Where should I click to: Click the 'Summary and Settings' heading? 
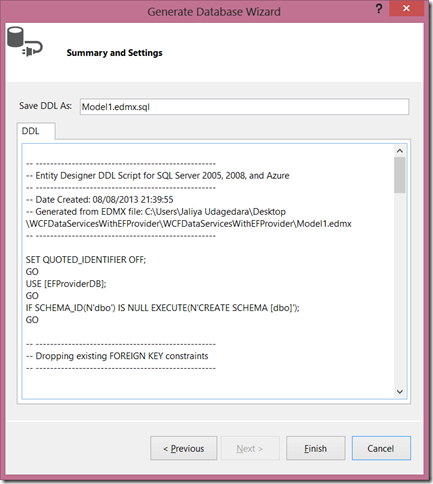(114, 53)
